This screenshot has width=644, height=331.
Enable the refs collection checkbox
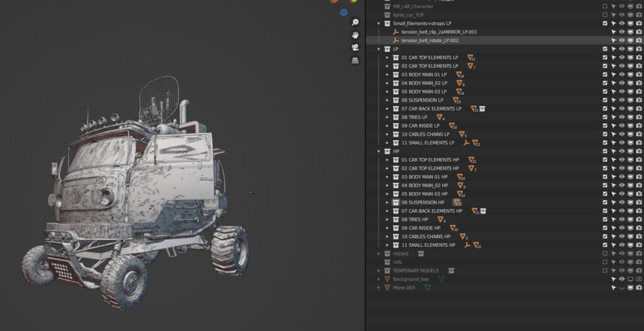click(x=605, y=262)
